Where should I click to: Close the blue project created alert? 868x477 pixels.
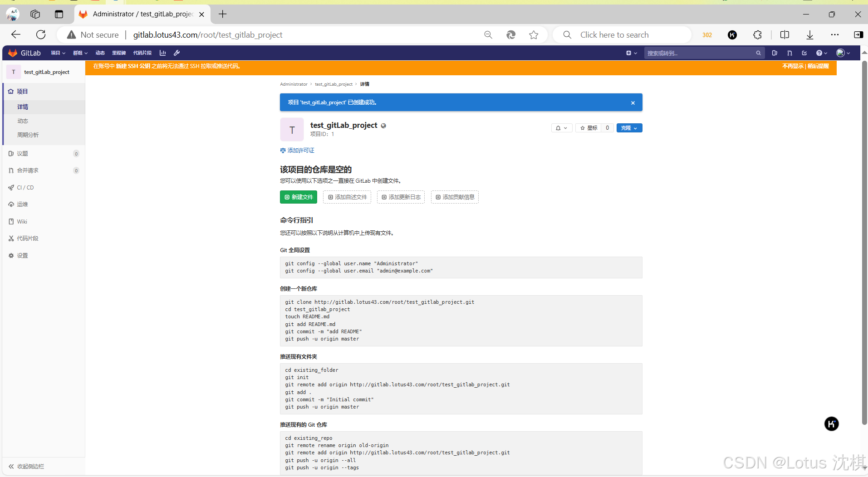click(x=633, y=103)
